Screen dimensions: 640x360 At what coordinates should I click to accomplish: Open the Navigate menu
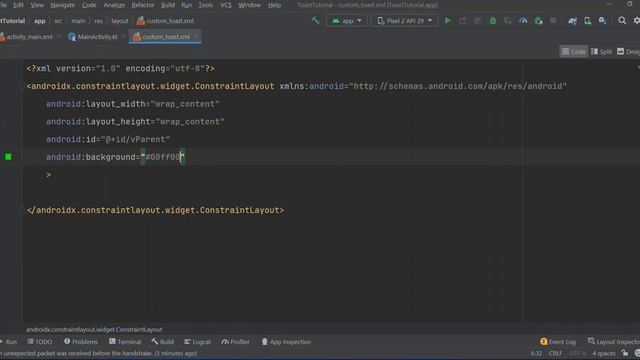(62, 5)
